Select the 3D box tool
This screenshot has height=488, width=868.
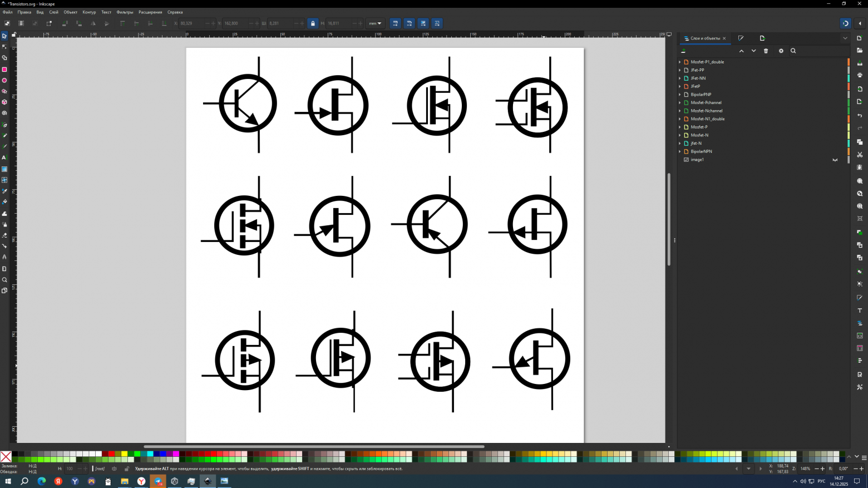pyautogui.click(x=4, y=102)
